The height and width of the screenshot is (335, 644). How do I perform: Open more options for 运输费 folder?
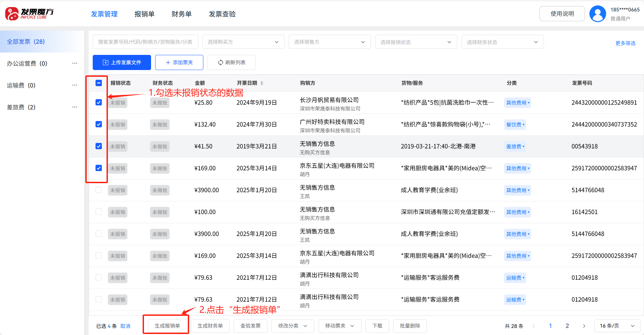pyautogui.click(x=75, y=85)
